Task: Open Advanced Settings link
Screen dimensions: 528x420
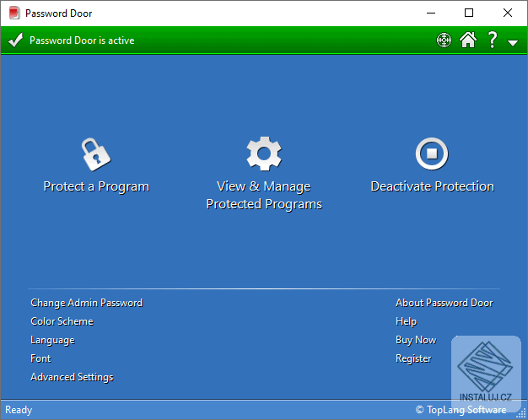Action: pyautogui.click(x=72, y=377)
